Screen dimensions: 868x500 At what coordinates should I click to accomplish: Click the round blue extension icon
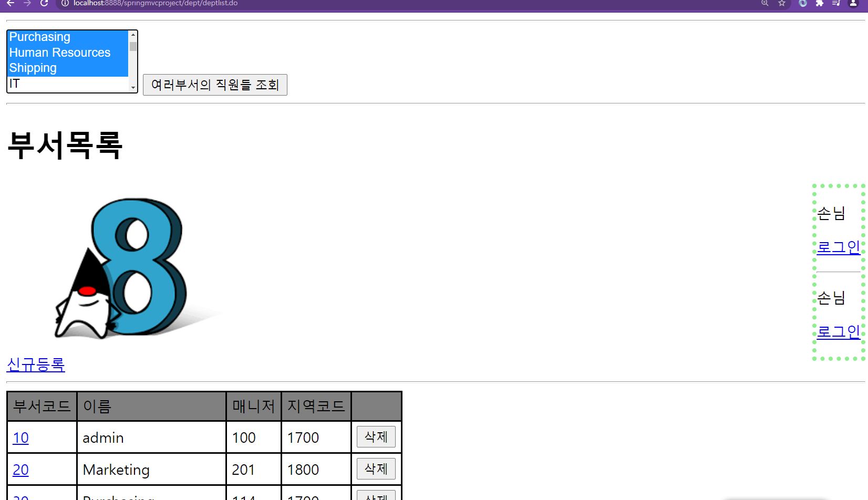tap(803, 3)
